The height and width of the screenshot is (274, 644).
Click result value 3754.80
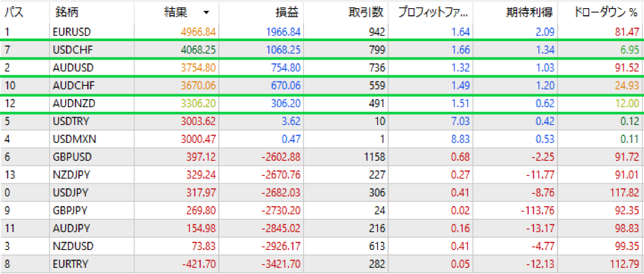pos(199,68)
